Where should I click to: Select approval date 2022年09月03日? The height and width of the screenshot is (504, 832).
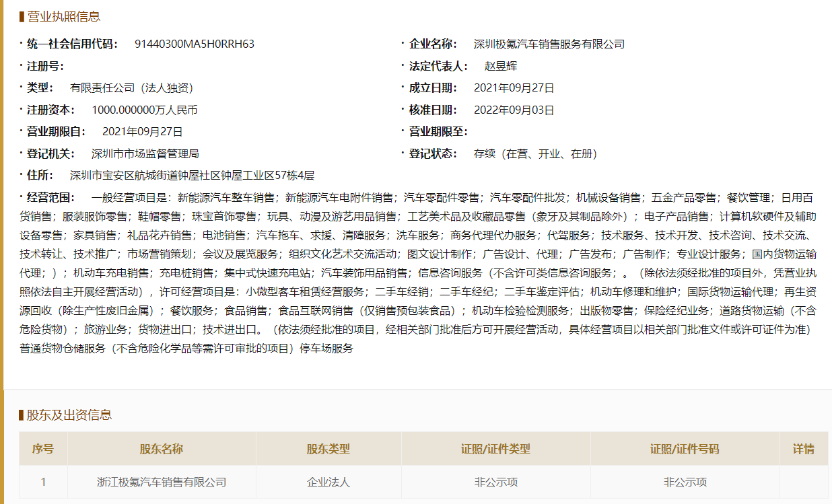(514, 110)
